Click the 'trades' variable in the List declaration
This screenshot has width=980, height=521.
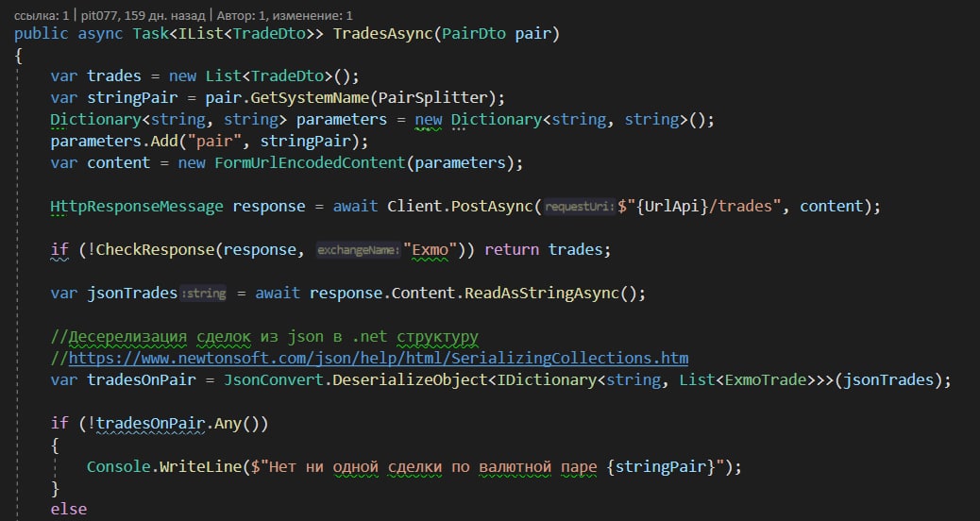(x=113, y=76)
